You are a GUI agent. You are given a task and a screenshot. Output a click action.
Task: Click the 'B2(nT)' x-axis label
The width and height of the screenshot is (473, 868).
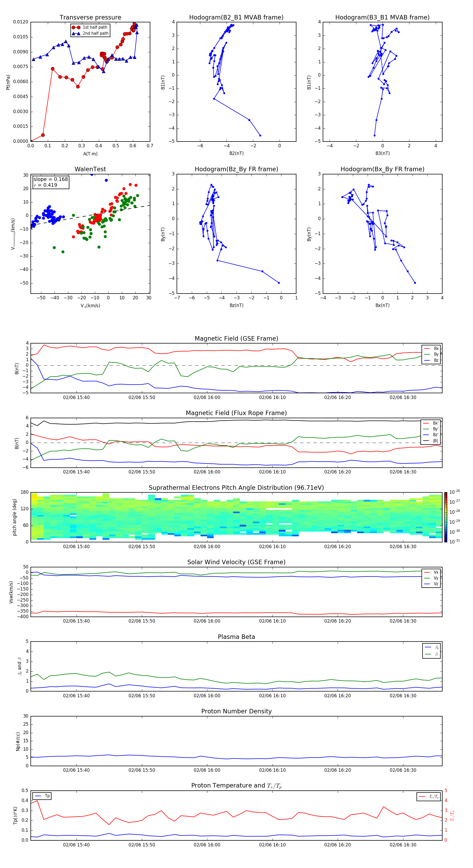coord(236,153)
